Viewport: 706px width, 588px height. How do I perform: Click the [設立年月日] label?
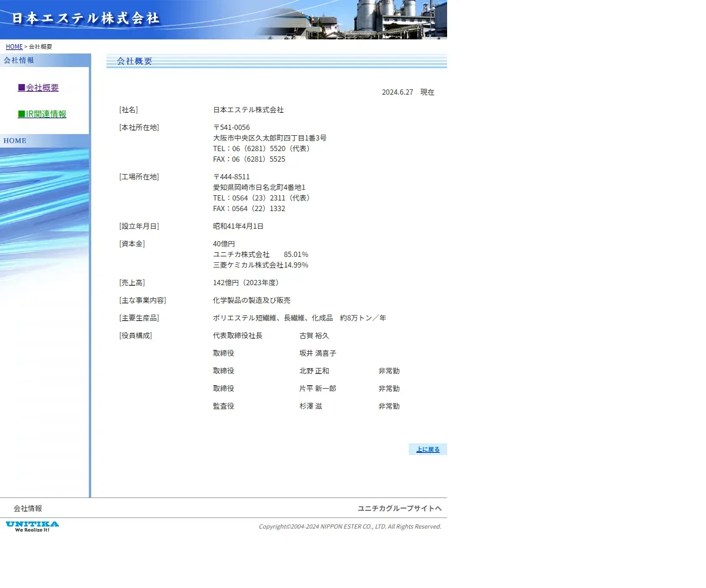[x=139, y=226]
